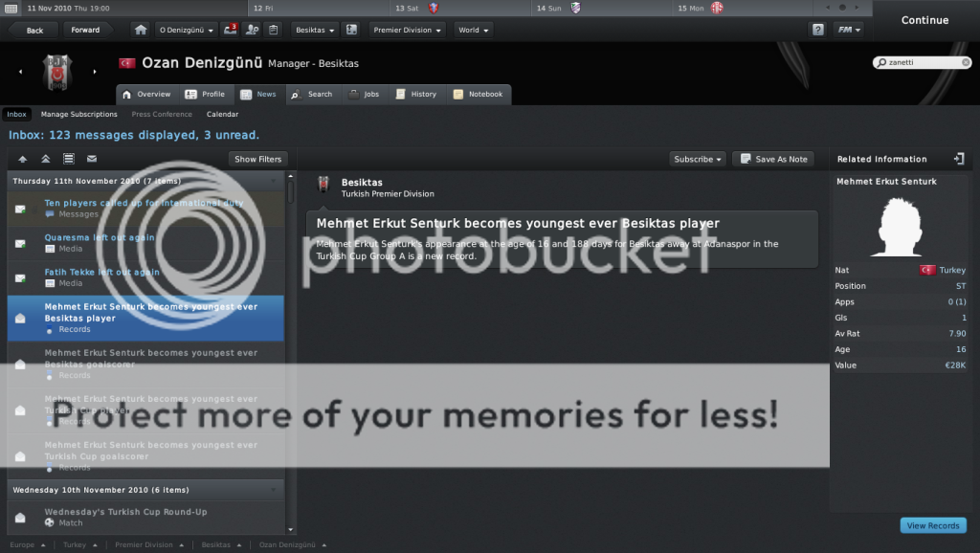Click the envelope icon above inbox list

92,159
